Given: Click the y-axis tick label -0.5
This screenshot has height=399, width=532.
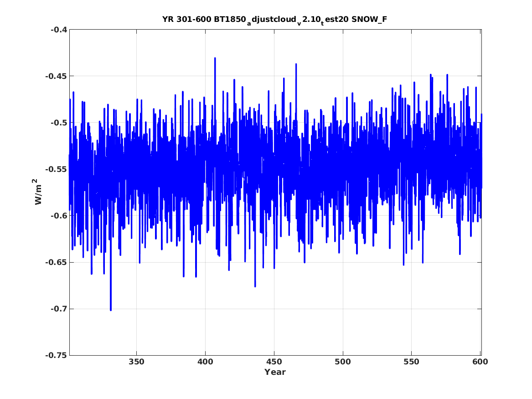Looking at the screenshot, I should click(59, 123).
